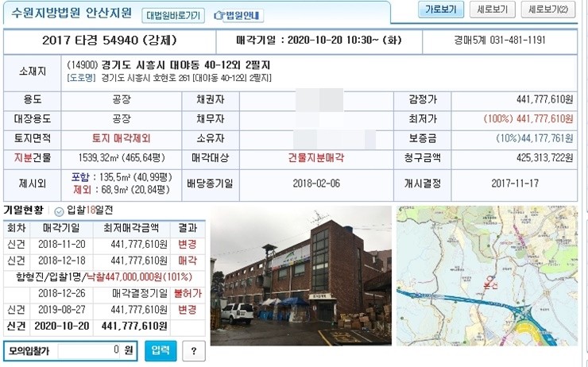The image size is (588, 367).
Task: Select the 2018-11-20 schedule row date
Action: coord(62,245)
